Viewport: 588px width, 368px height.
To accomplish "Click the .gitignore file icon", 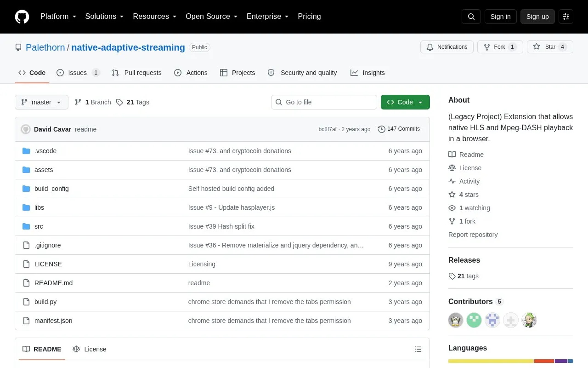I will point(26,245).
